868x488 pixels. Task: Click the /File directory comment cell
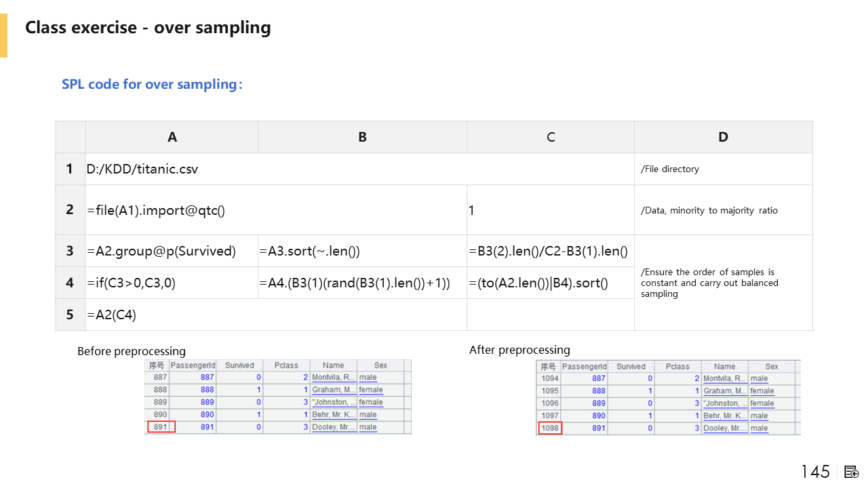pyautogui.click(x=669, y=169)
